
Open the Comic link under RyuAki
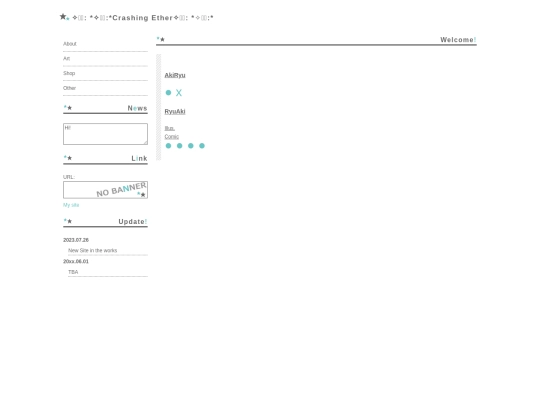coord(172,137)
